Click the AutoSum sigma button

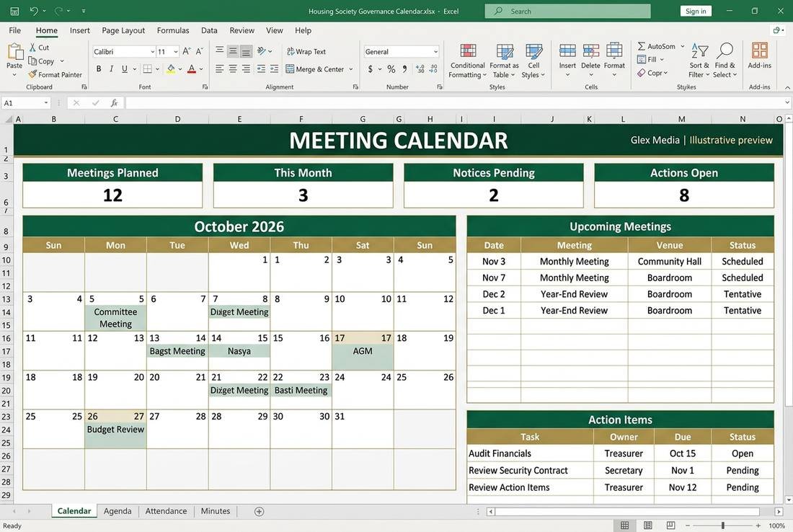657,46
